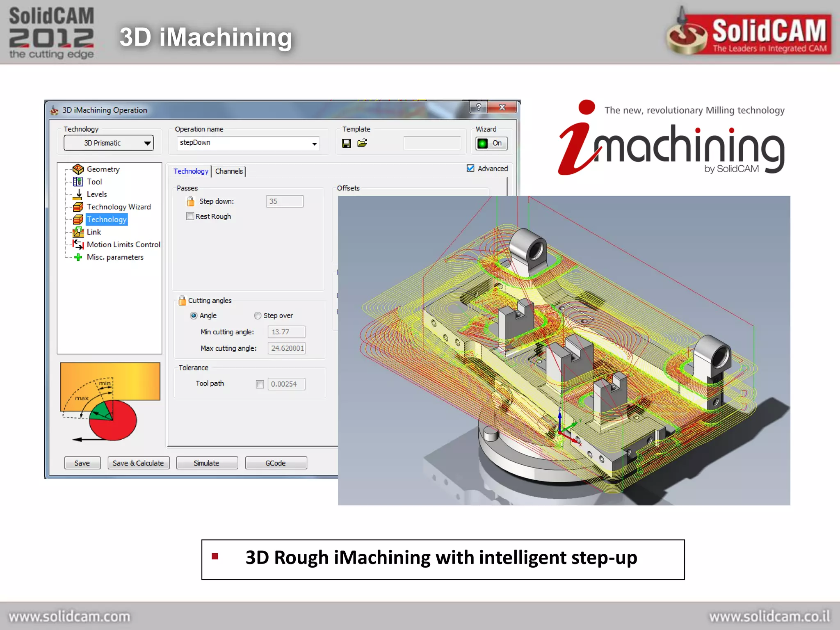Click the cutting angle diagram preview

pos(110,402)
